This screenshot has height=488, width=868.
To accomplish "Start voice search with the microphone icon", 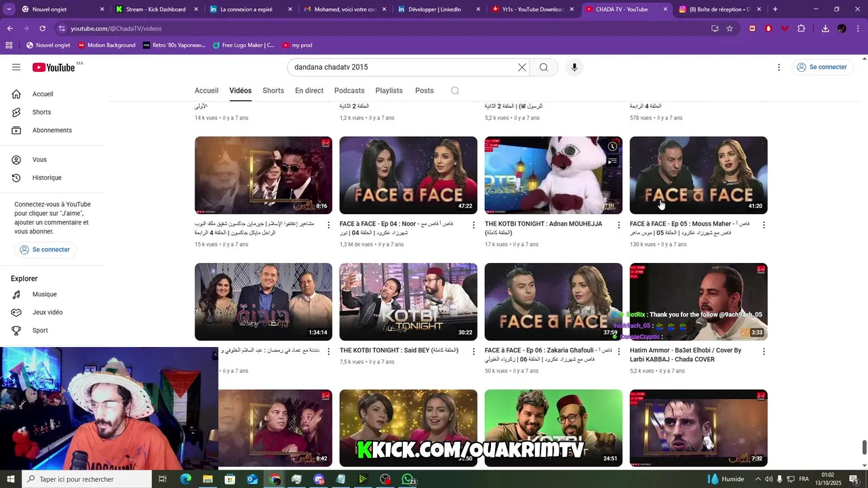I will (574, 67).
